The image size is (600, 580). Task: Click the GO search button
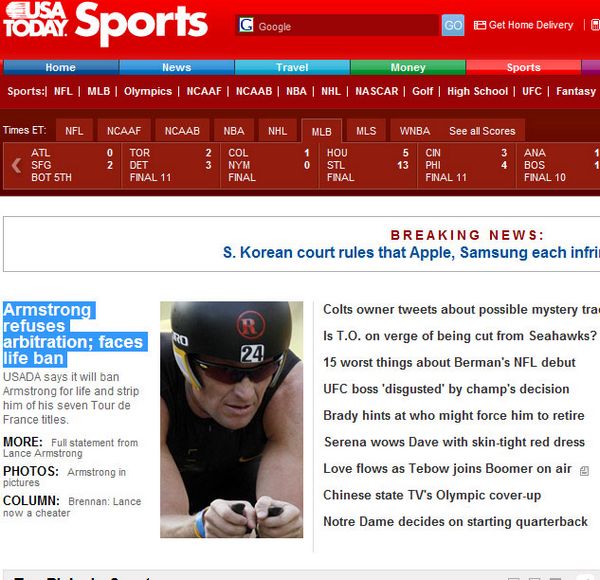(453, 25)
